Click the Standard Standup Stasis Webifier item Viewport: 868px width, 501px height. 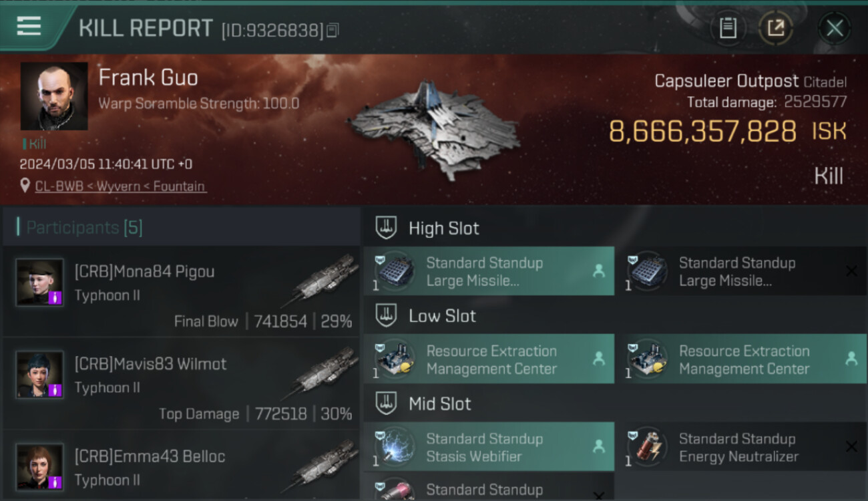(489, 447)
